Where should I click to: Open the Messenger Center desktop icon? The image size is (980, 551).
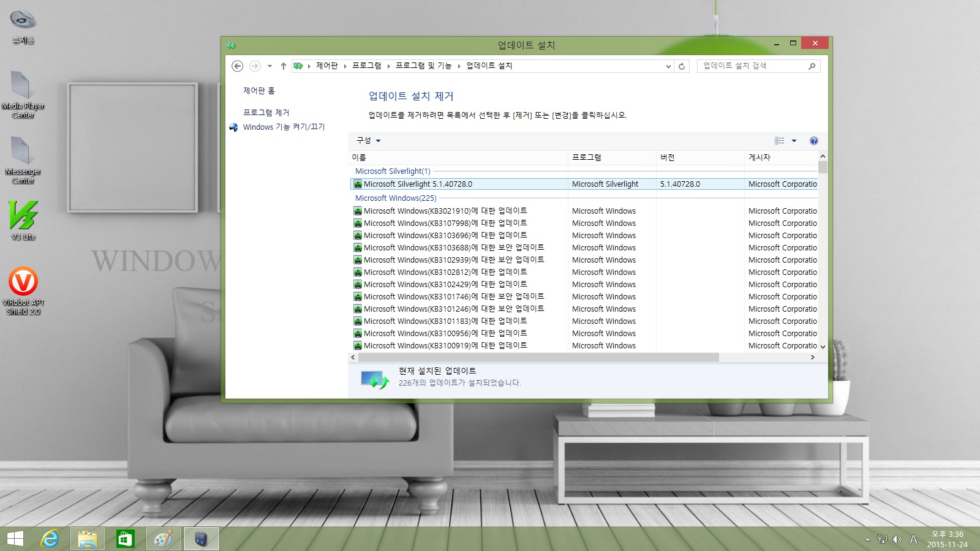[x=23, y=159]
